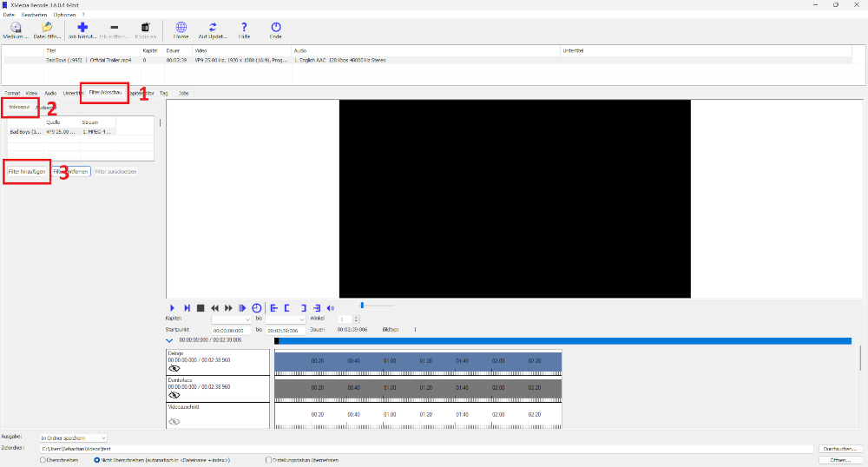
Task: Step to next frame in preview
Action: pos(187,308)
